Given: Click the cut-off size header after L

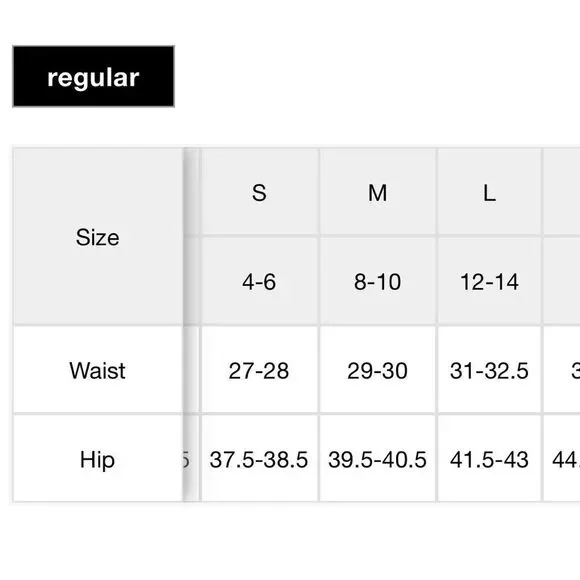Looking at the screenshot, I should pos(562,192).
